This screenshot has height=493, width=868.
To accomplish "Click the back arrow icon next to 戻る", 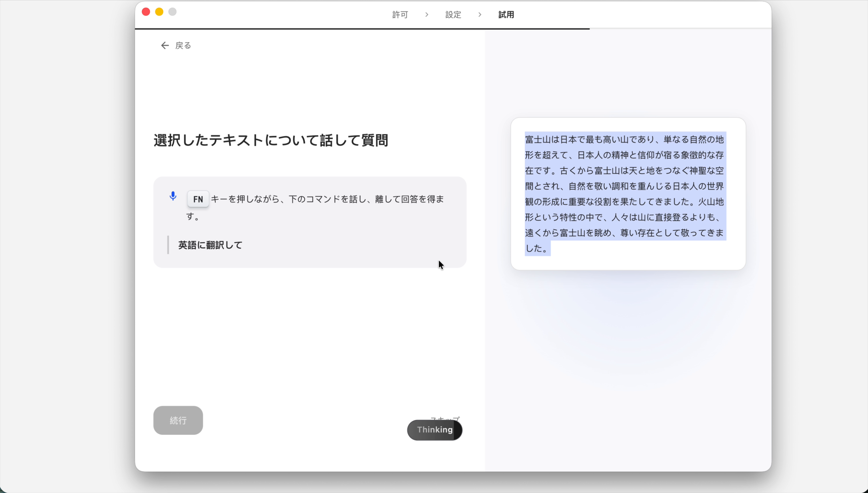I will [x=165, y=45].
